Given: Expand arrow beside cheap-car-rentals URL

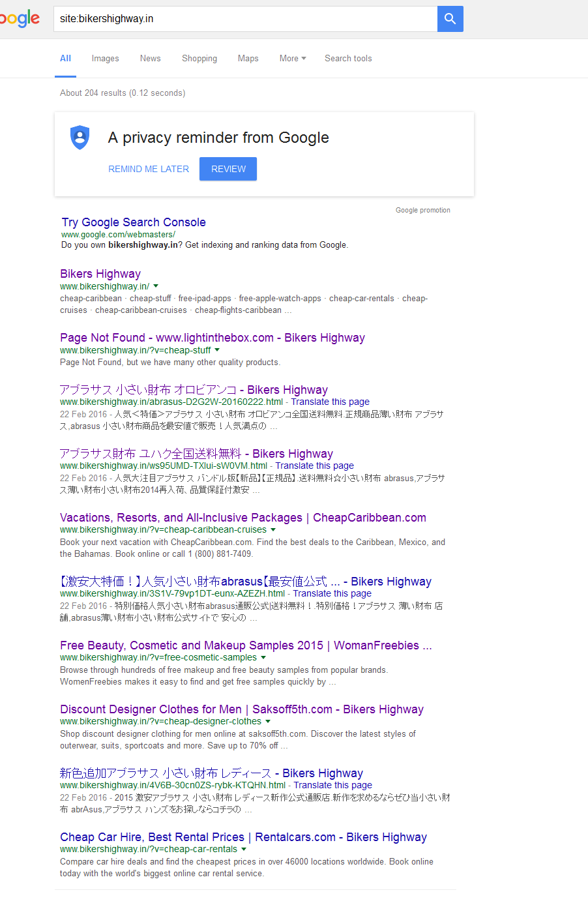Looking at the screenshot, I should pyautogui.click(x=244, y=849).
